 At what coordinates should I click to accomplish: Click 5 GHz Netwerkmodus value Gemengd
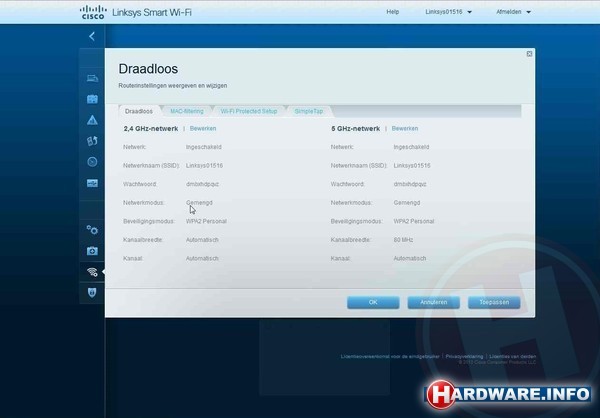coord(407,202)
